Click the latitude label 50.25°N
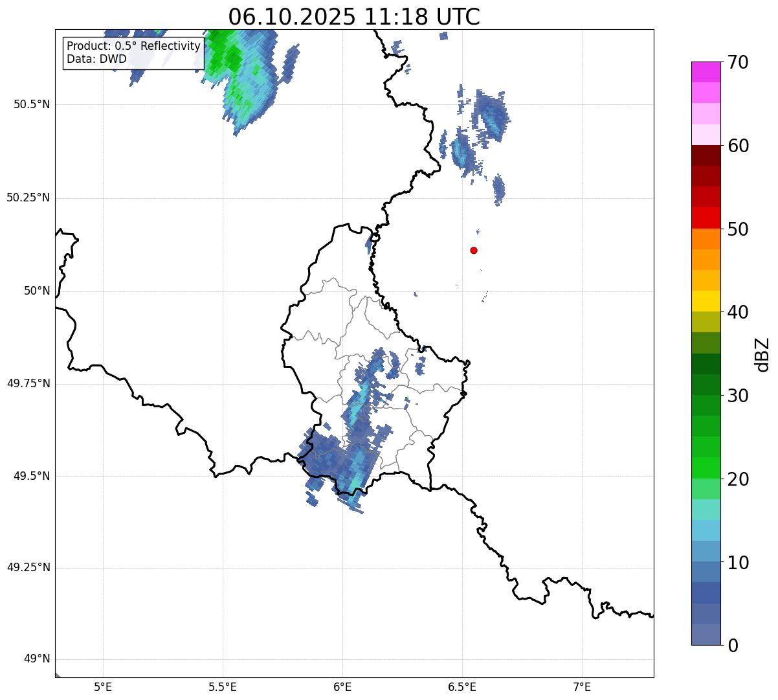Image resolution: width=778 pixels, height=700 pixels. tap(28, 198)
